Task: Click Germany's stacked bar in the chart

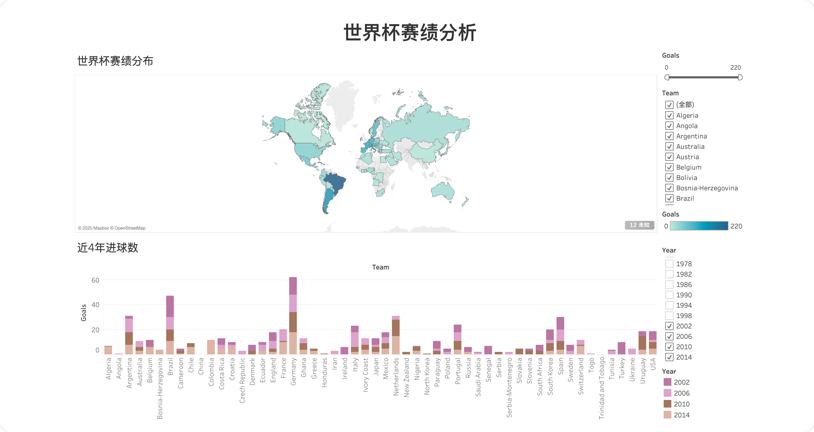Action: 293,315
